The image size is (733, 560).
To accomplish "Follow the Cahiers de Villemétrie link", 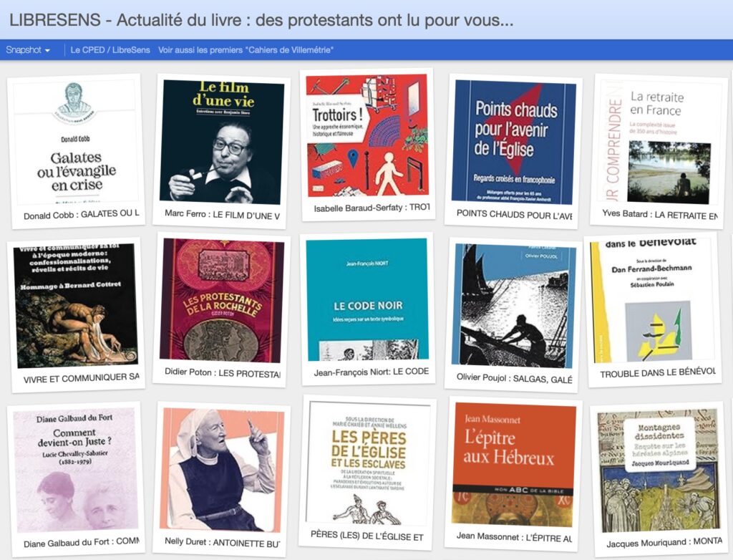I will click(x=246, y=50).
